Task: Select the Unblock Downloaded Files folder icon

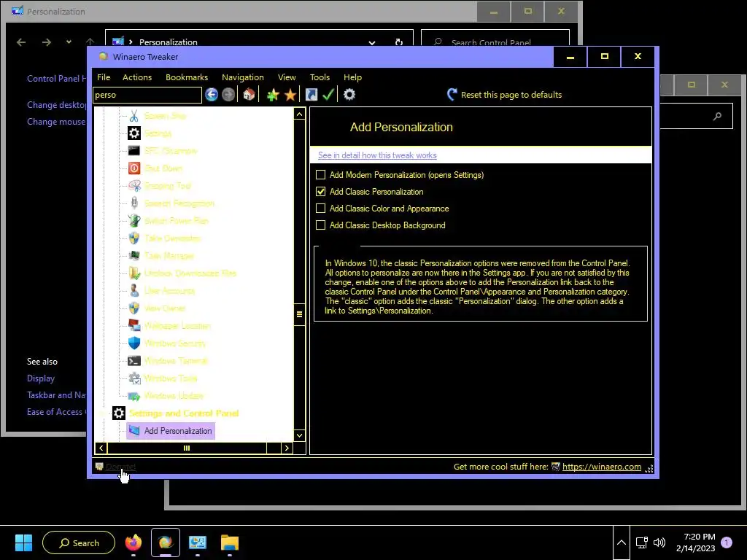Action: coord(134,273)
